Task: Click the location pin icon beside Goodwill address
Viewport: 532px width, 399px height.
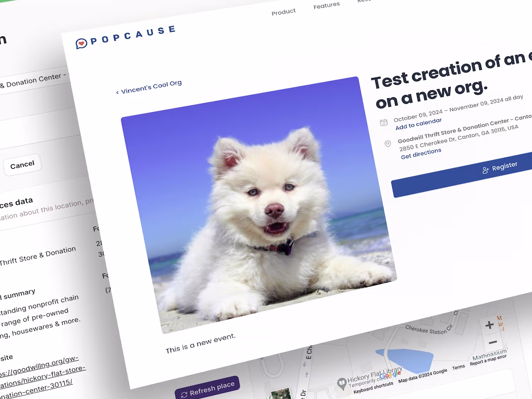Action: pos(388,144)
